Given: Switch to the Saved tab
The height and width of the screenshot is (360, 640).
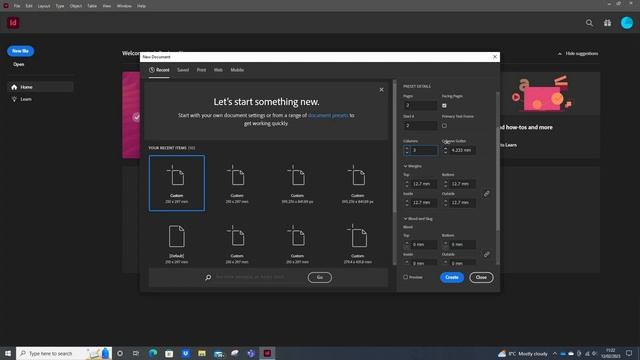Looking at the screenshot, I should [x=183, y=70].
